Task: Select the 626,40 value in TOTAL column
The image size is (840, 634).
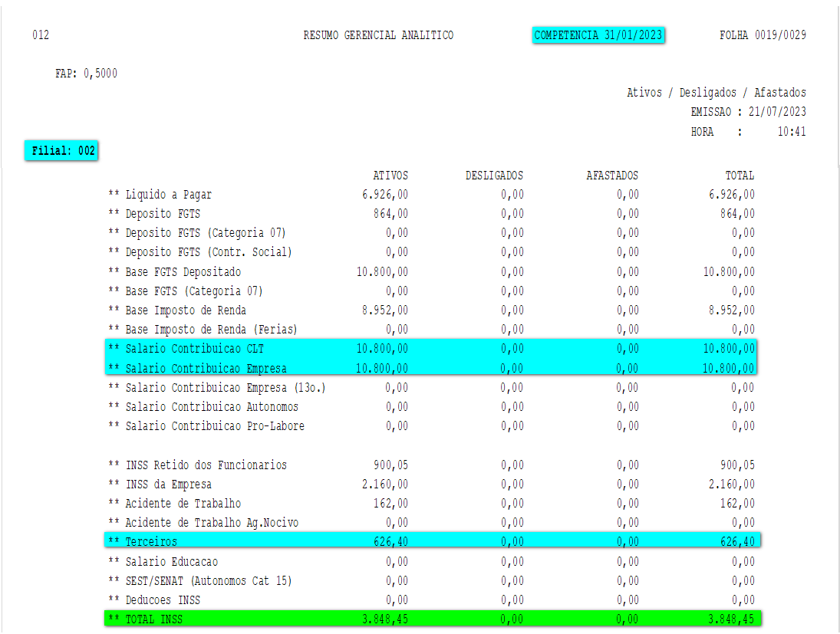Action: 737,542
